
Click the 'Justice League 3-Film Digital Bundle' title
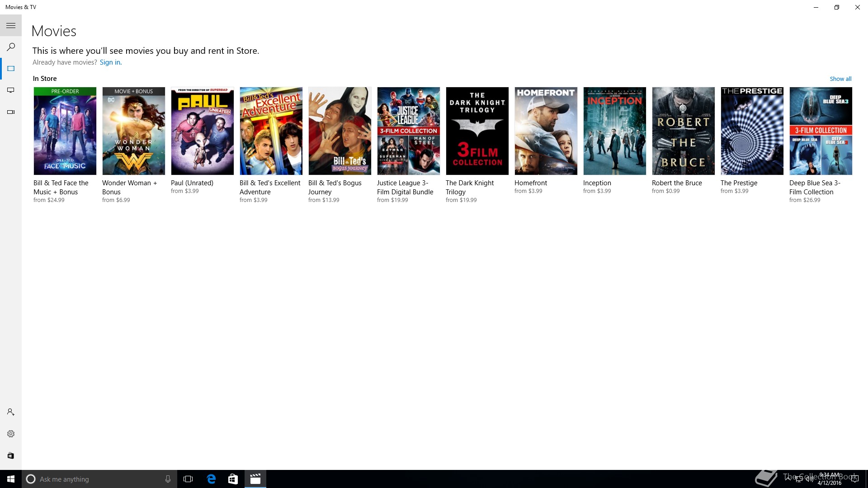click(x=405, y=188)
